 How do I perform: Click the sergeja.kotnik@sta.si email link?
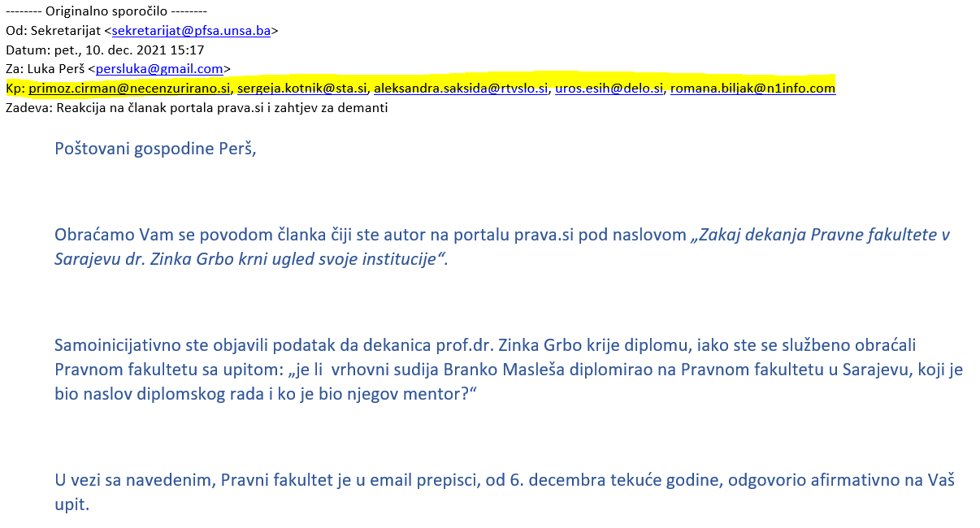click(x=302, y=88)
